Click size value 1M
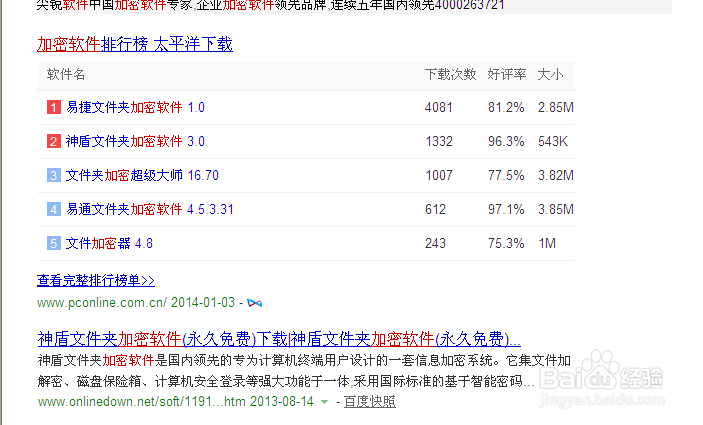The width and height of the screenshot is (703, 425). tap(547, 243)
